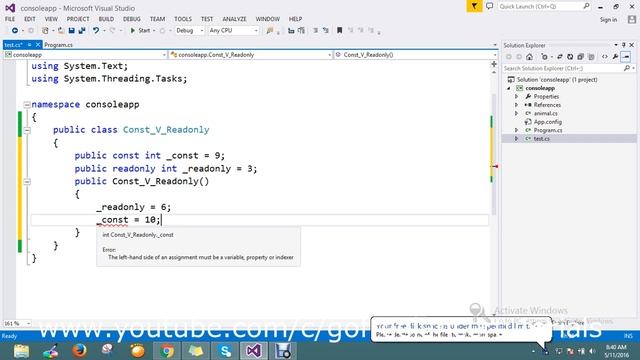Click the View Code icon in Solution Explorer
Image resolution: width=640 pixels, height=360 pixels.
(605, 57)
